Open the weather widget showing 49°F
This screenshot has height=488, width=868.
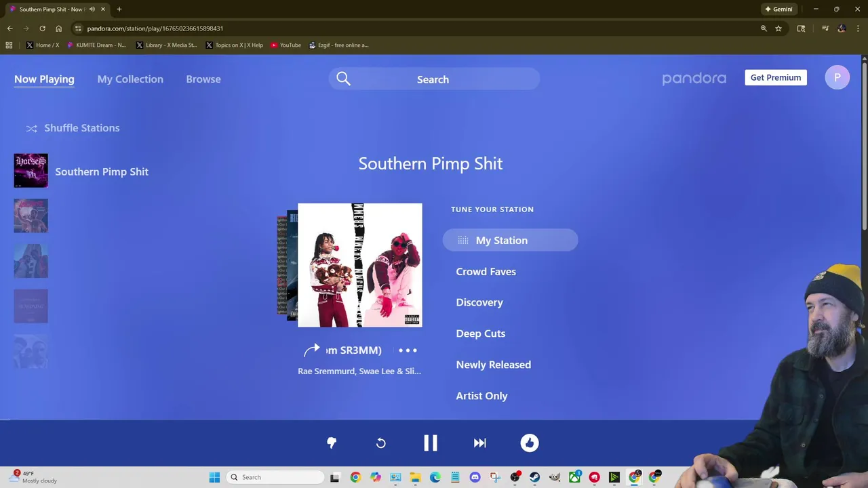pyautogui.click(x=34, y=477)
